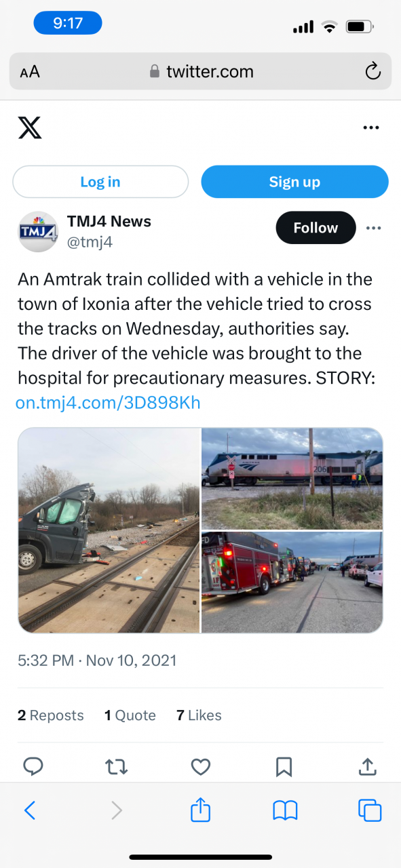This screenshot has height=868, width=401.
Task: Open the wrecked van photo
Action: coord(109,530)
